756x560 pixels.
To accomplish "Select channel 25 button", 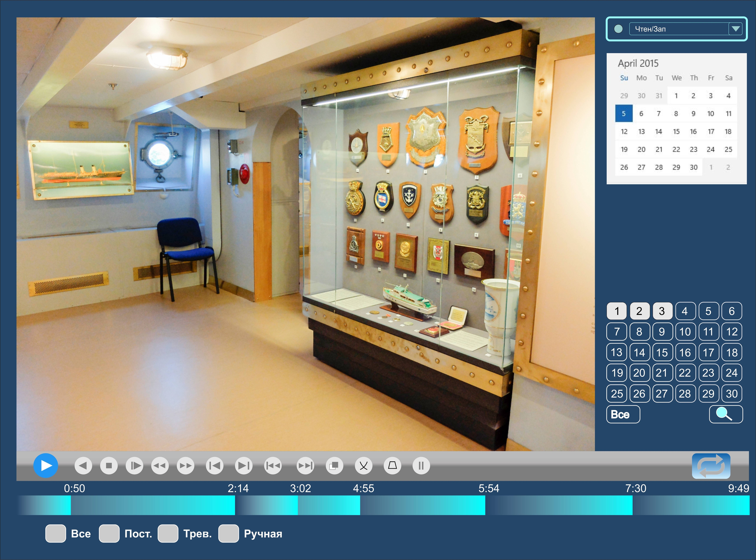I will (617, 393).
